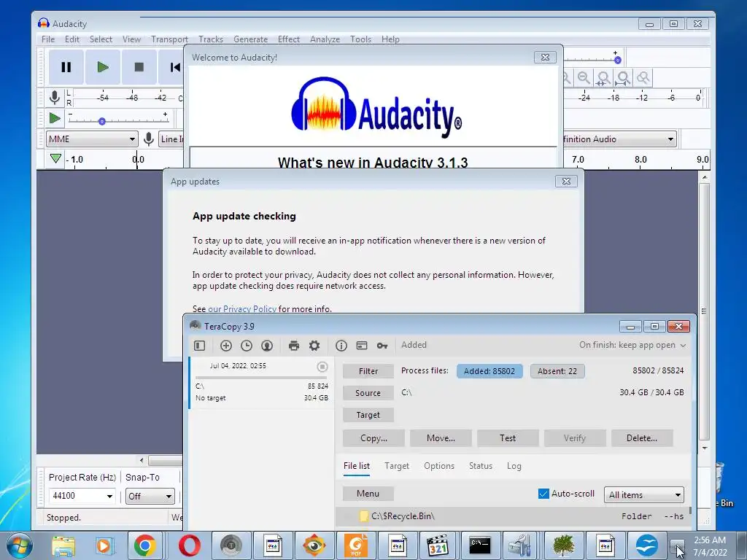The height and width of the screenshot is (560, 747).
Task: Click TeraCopy add files plus icon
Action: (226, 346)
